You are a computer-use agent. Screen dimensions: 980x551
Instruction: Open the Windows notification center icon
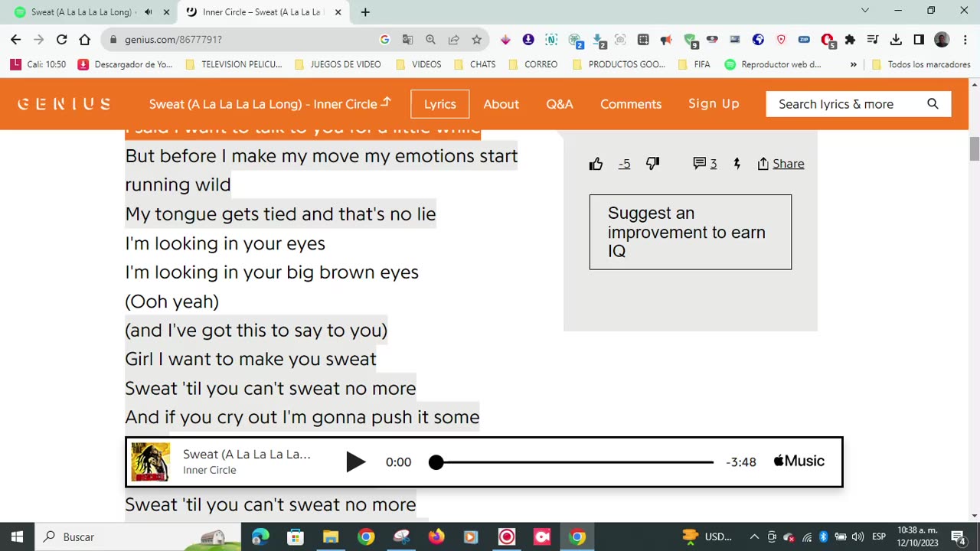click(x=958, y=536)
